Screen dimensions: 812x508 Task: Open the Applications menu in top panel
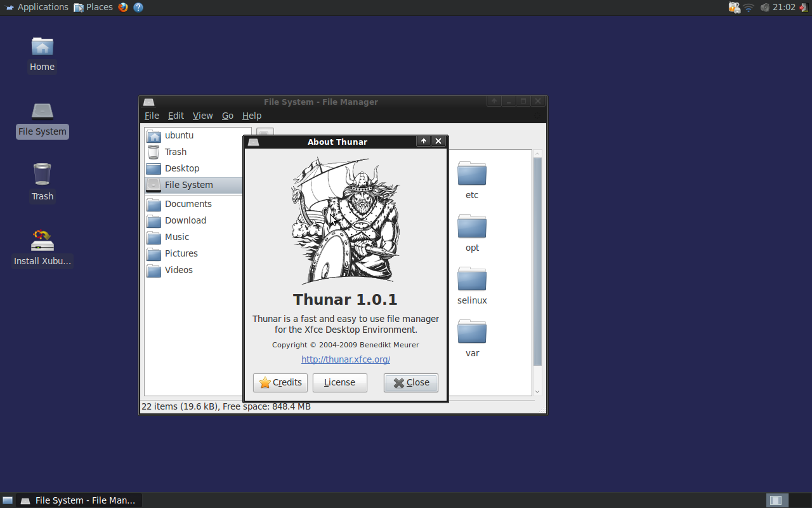tap(37, 7)
